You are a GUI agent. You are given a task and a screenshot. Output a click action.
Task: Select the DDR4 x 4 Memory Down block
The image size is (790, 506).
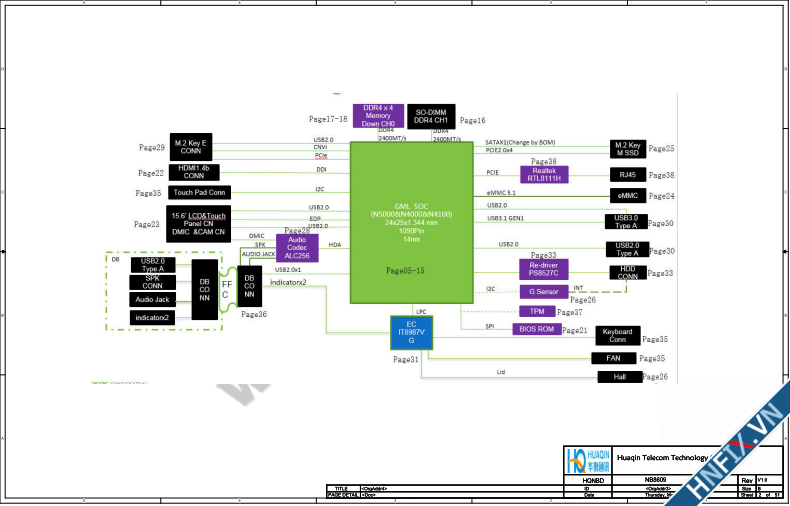(378, 115)
